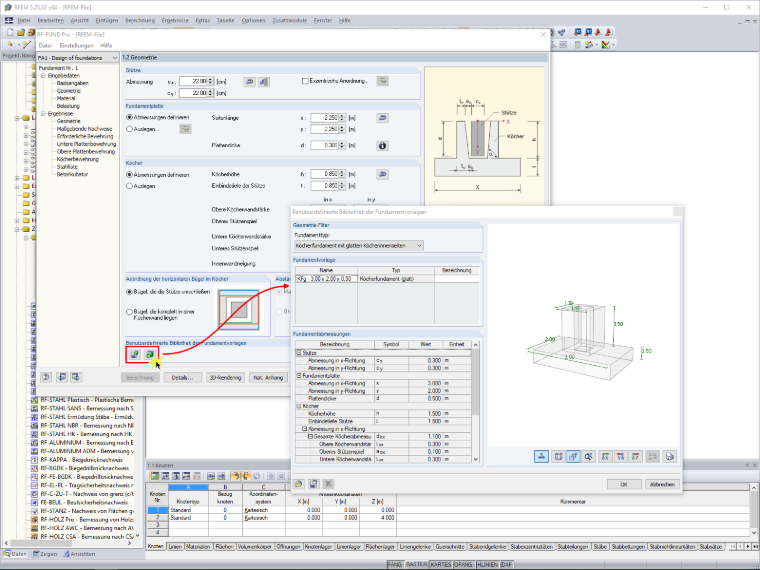Click scrollbar down arrow in Fundamentabmessungen table
This screenshot has height=570, width=760.
pyautogui.click(x=475, y=459)
